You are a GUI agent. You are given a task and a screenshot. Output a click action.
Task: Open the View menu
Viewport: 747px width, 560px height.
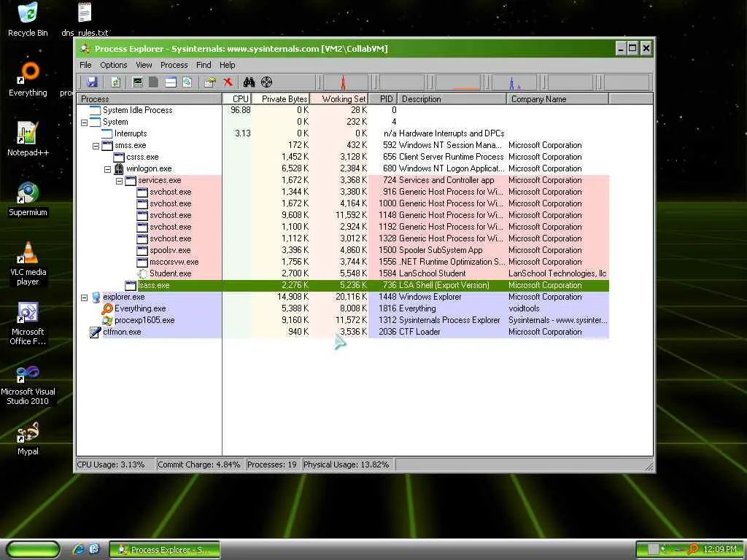(144, 65)
